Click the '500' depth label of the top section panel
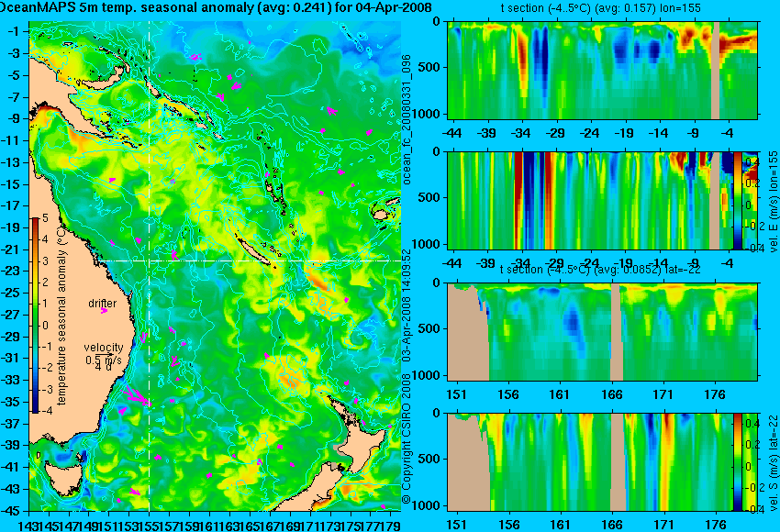 (430, 68)
